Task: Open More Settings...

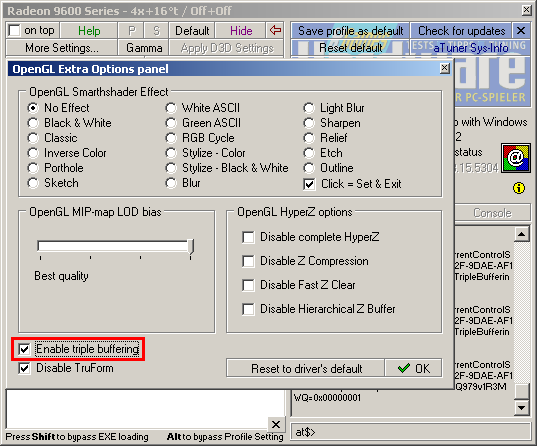Action: pos(62,48)
